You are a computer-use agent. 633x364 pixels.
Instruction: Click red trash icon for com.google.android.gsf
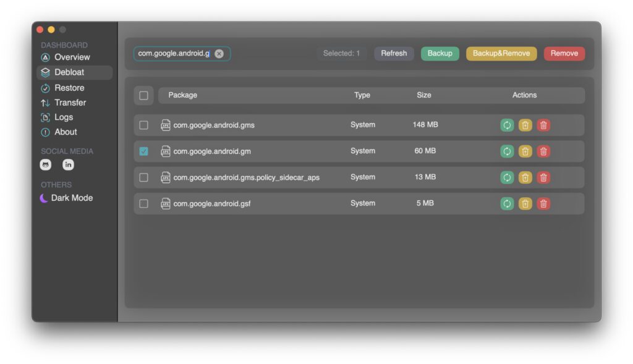pos(543,204)
